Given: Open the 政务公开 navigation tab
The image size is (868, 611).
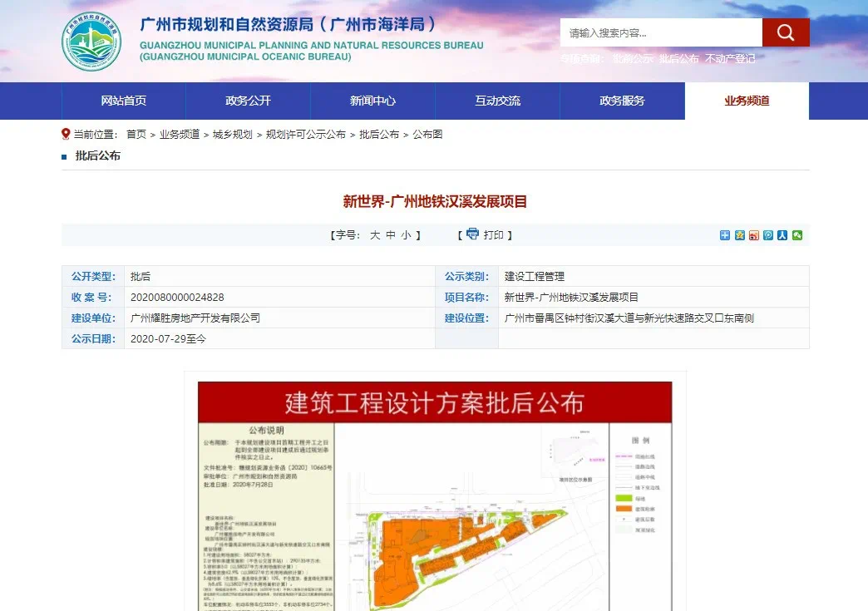Looking at the screenshot, I should (248, 101).
